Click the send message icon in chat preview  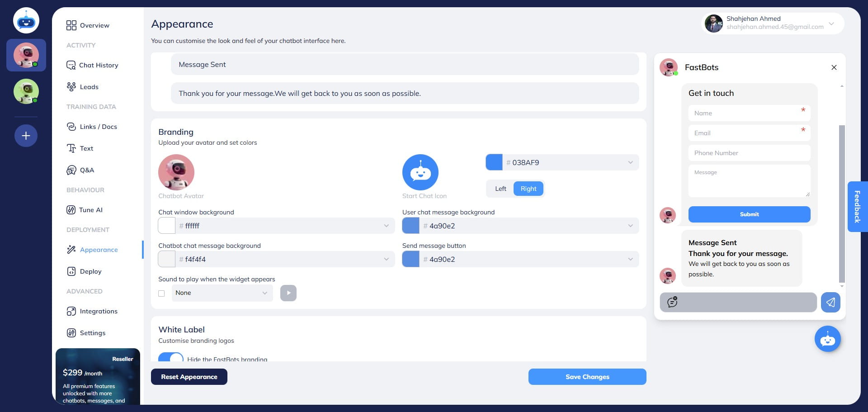click(x=830, y=302)
